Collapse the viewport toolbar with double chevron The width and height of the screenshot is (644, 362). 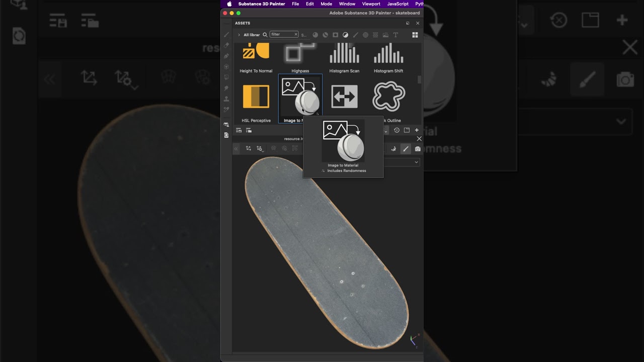(236, 149)
